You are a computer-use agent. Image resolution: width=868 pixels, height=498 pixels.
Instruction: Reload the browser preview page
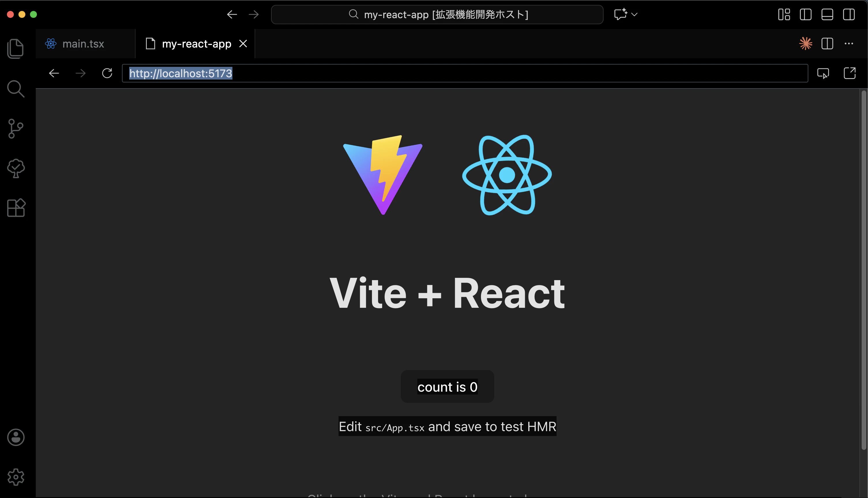[x=107, y=73]
